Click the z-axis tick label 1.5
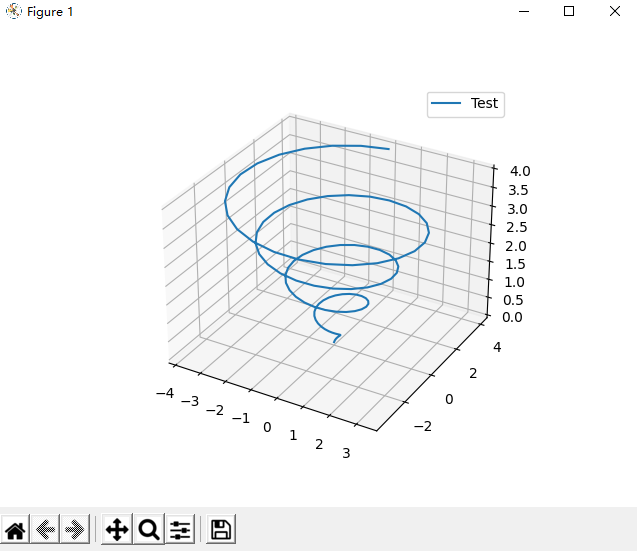Viewport: 637px width, 551px height. [515, 264]
